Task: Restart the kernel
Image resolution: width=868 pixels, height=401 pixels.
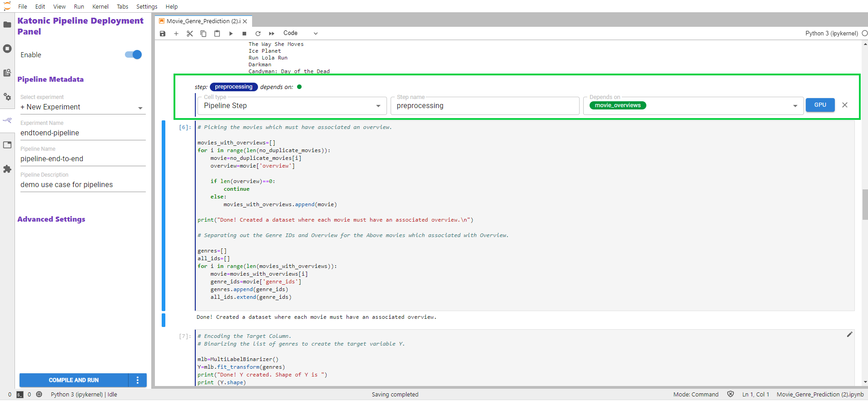Action: pos(258,34)
